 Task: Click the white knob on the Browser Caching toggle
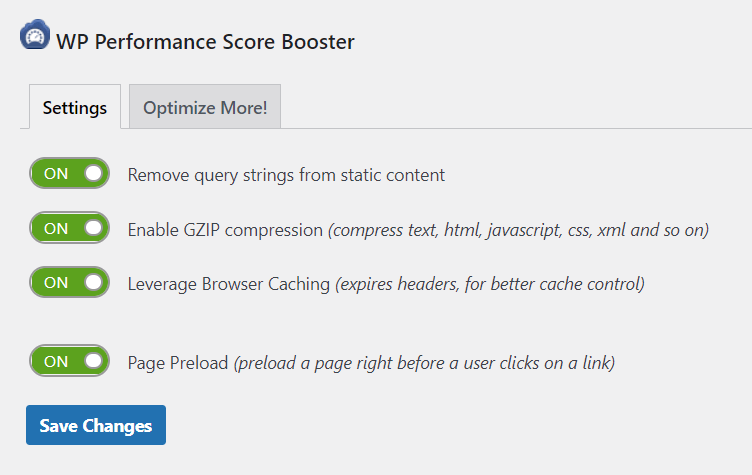(94, 283)
